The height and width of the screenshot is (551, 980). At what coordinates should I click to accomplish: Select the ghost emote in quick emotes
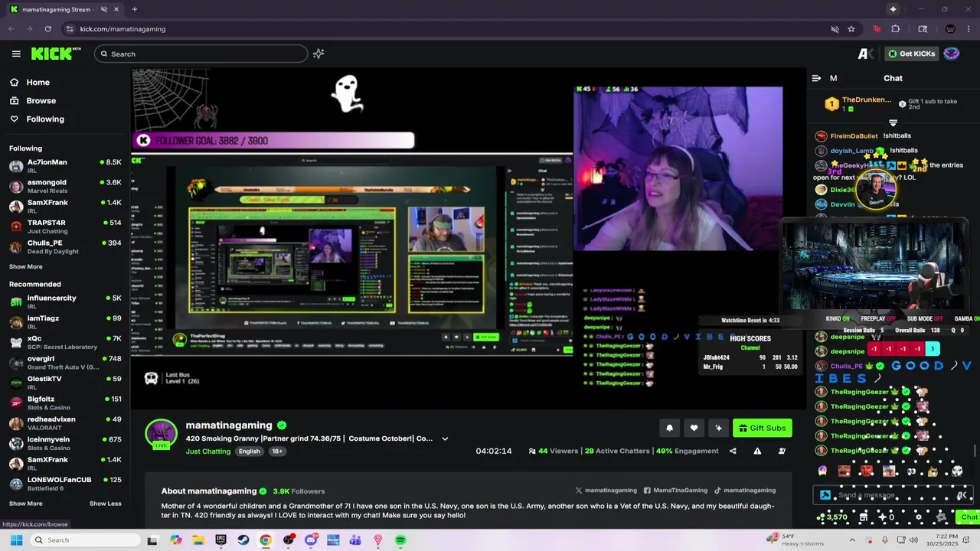tap(823, 471)
